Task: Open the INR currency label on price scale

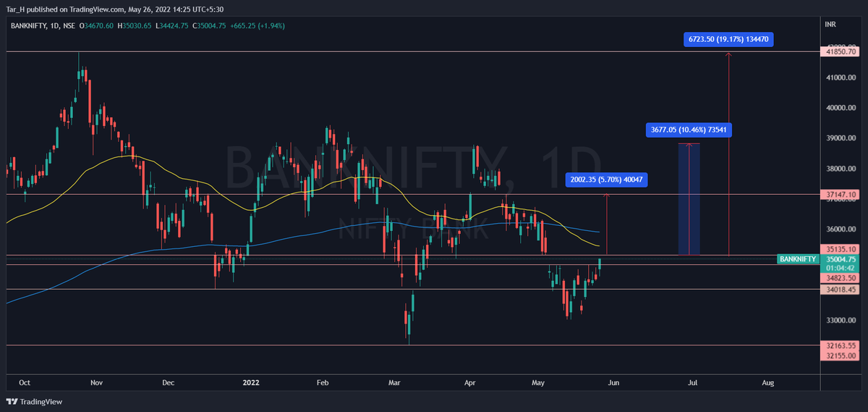Action: (x=830, y=25)
